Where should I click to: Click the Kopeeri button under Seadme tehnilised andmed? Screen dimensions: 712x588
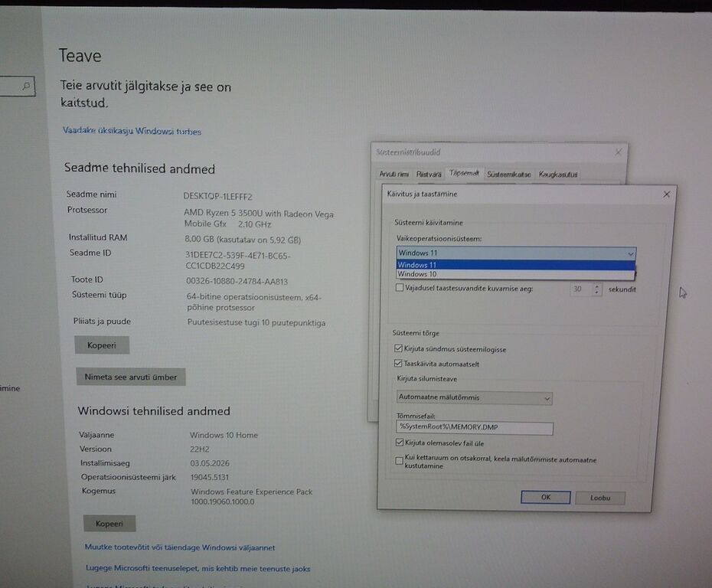[102, 345]
